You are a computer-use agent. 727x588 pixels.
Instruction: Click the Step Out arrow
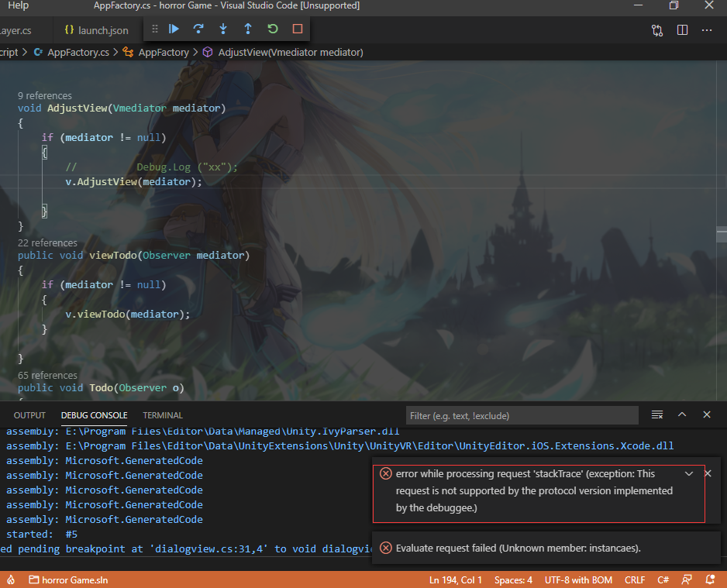pos(248,29)
